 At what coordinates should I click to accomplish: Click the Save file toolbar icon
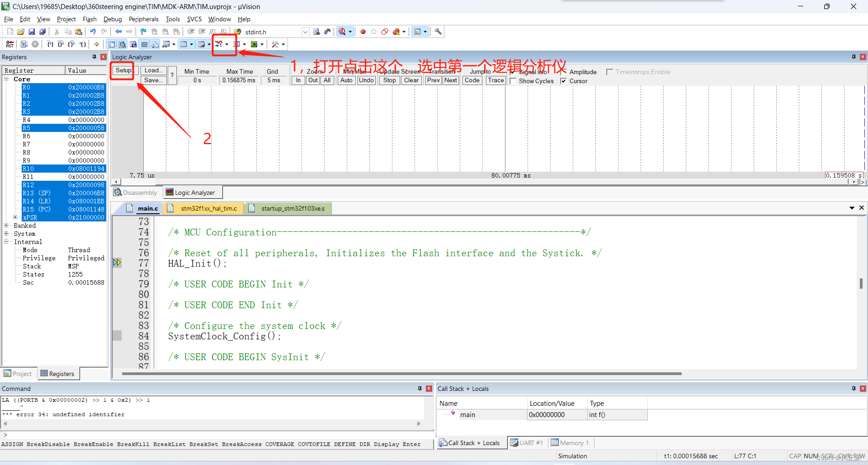pos(32,32)
